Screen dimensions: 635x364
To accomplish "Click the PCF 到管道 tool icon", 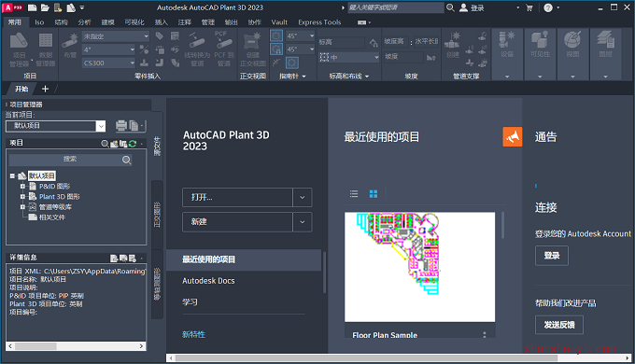I will [224, 49].
